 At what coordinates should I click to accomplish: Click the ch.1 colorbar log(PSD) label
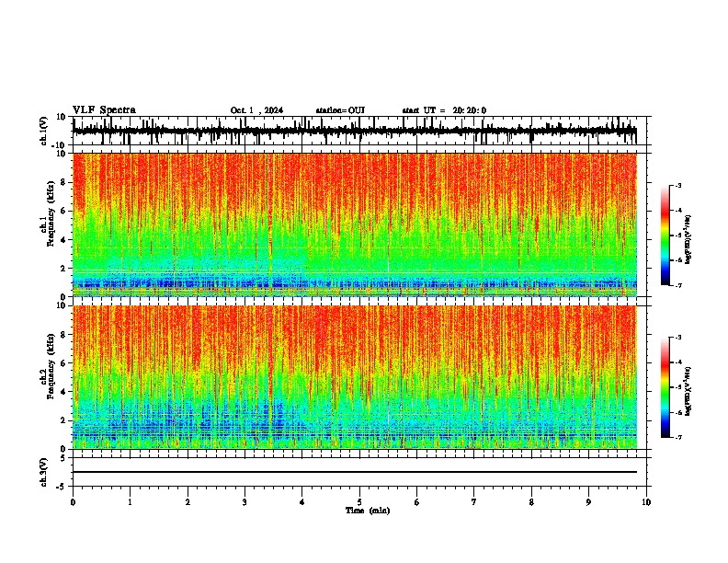[688, 239]
